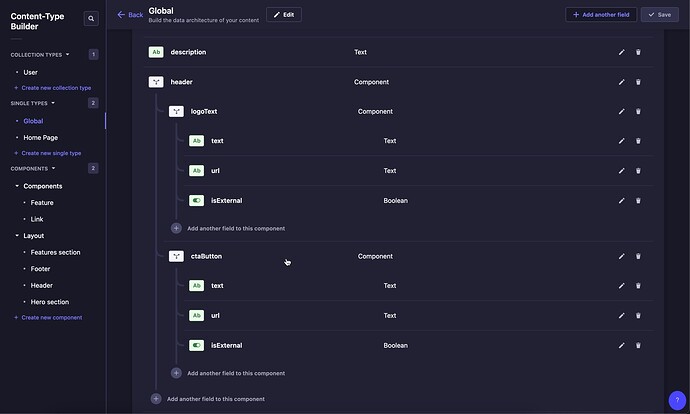Click the component icon next to header
Screen dimensions: 690x414
[x=156, y=82]
